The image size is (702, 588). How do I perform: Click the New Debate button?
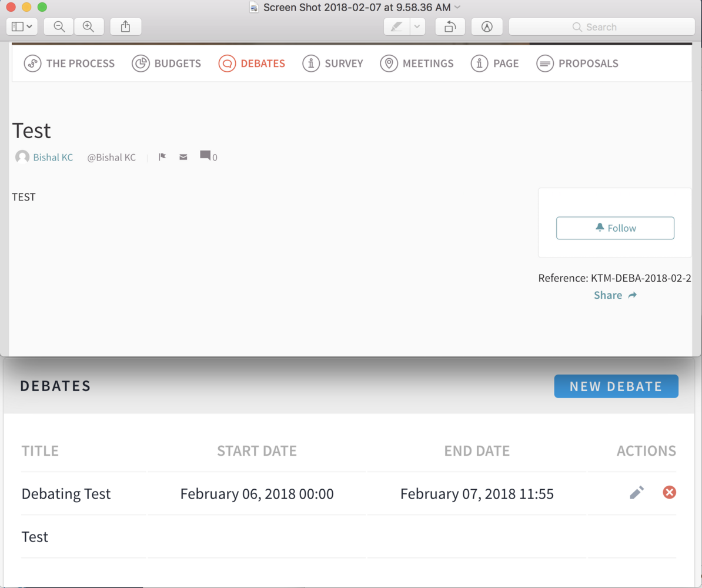pyautogui.click(x=616, y=386)
